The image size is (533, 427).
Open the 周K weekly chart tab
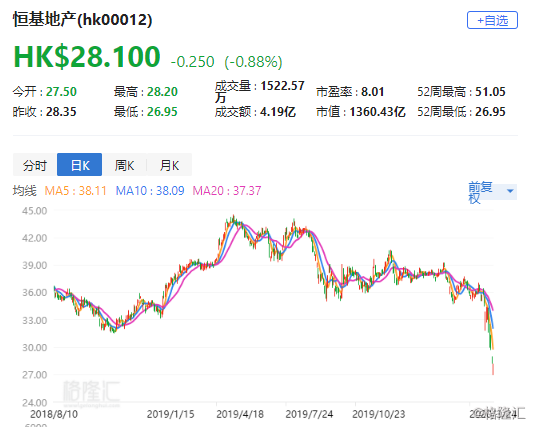(x=124, y=165)
